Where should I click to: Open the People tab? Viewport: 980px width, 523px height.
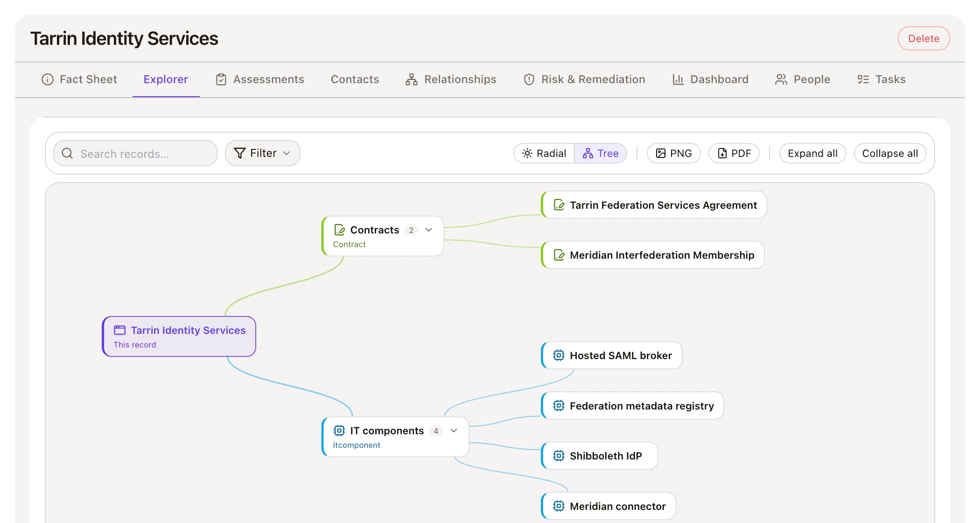[803, 79]
